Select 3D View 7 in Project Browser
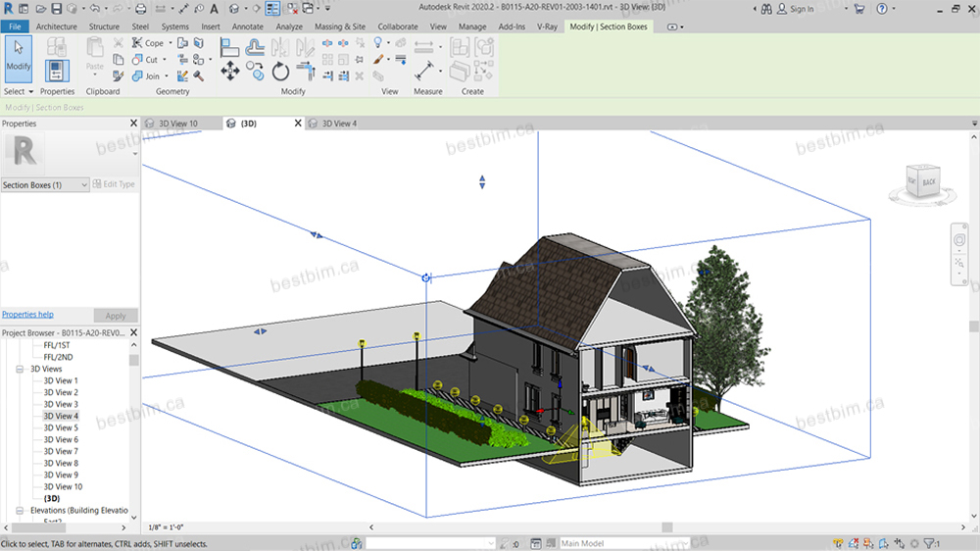The height and width of the screenshot is (551, 980). [61, 452]
